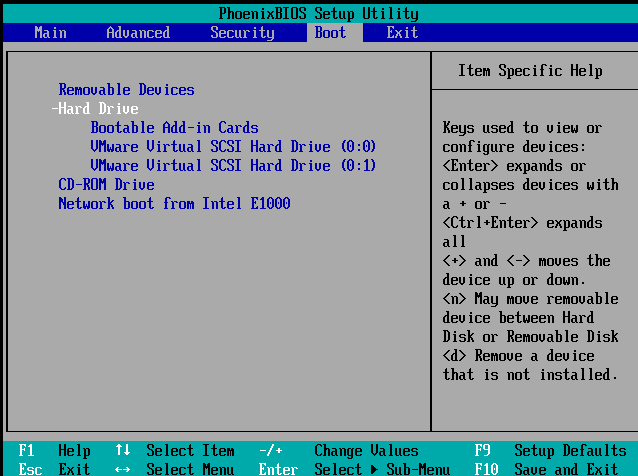Select Removable Devices boot entry
This screenshot has width=638, height=476.
tap(126, 90)
